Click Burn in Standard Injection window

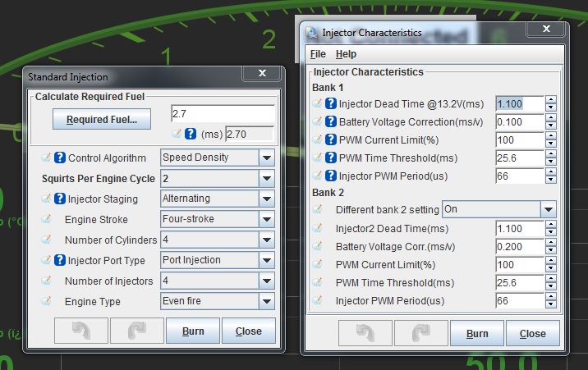pyautogui.click(x=193, y=331)
